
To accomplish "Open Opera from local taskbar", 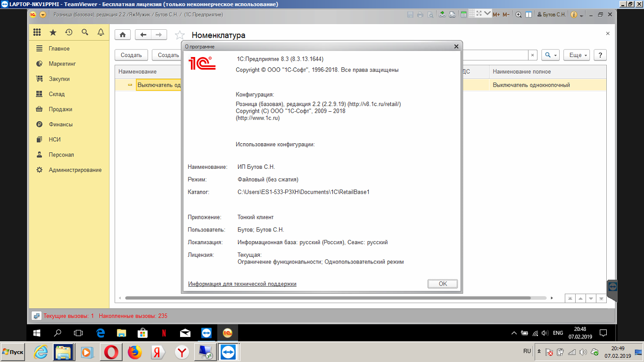I will pyautogui.click(x=111, y=352).
